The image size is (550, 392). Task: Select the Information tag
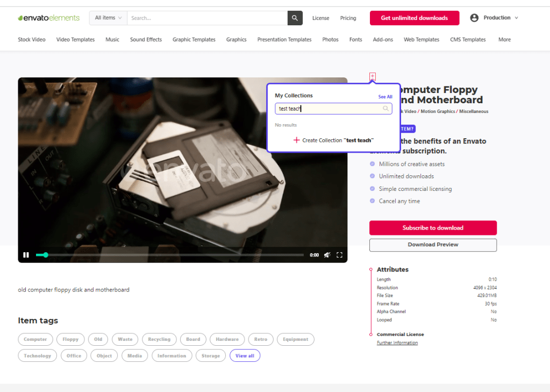point(172,355)
